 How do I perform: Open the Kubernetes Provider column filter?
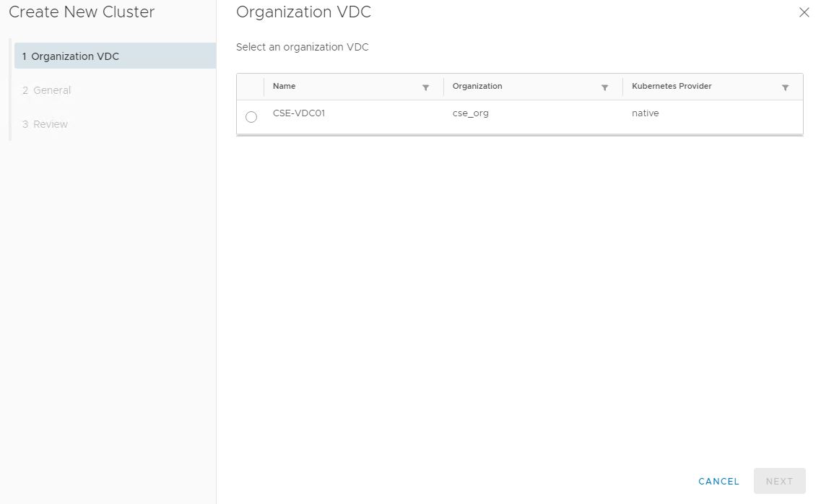785,87
